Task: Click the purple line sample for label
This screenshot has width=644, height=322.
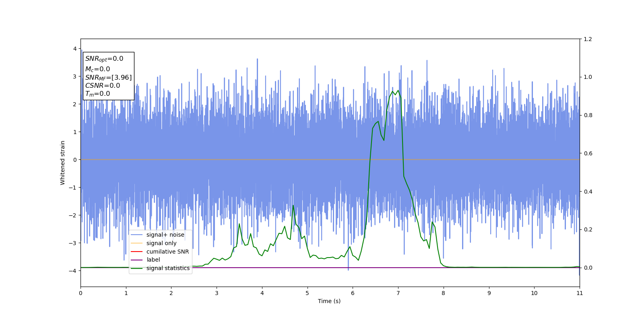Action: 137,260
